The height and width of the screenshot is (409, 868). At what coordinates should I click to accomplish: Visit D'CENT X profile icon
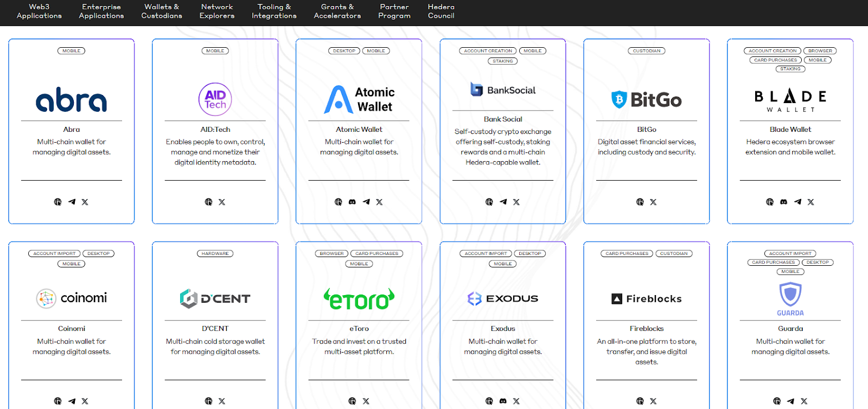tap(222, 401)
